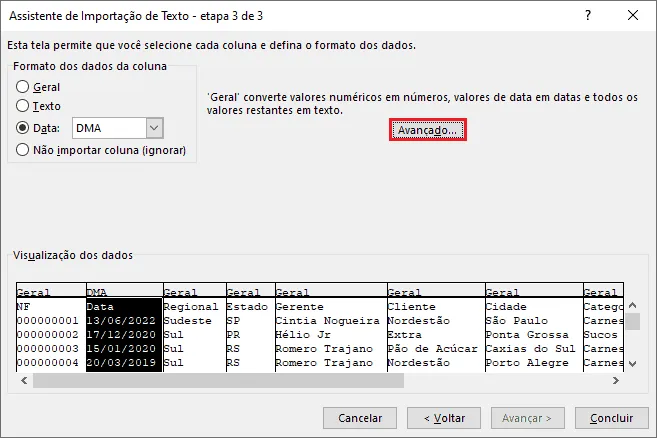Viewport: 657px width, 438px height.
Task: Click the Hélio Jr cell
Action: click(303, 334)
